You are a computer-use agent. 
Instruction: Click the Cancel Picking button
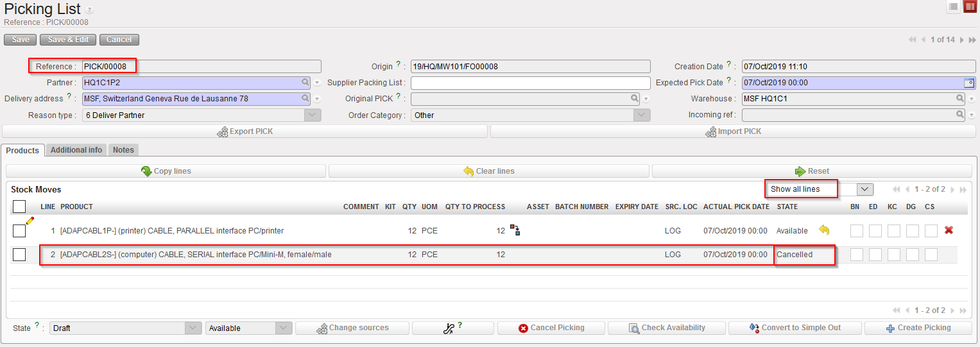[x=551, y=328]
